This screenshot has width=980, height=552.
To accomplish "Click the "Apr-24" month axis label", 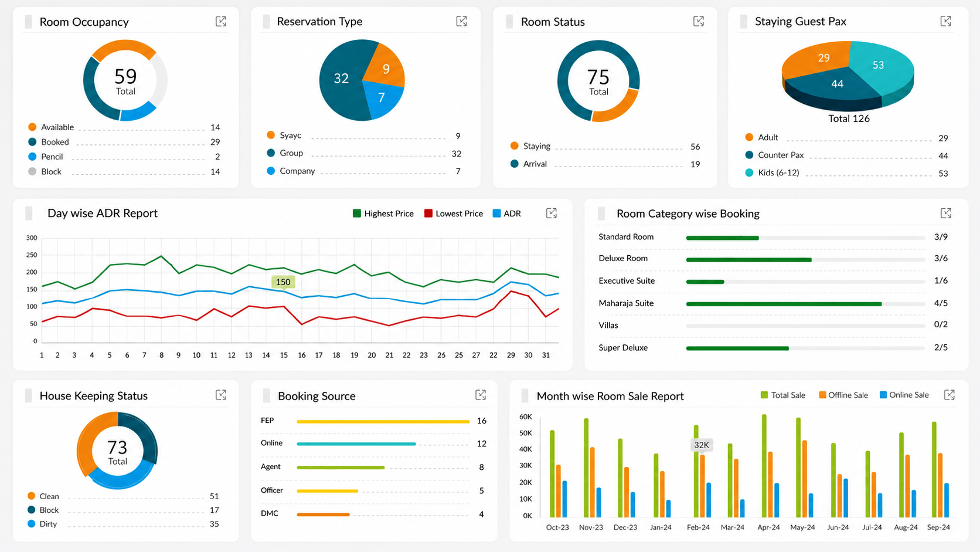I will point(768,527).
